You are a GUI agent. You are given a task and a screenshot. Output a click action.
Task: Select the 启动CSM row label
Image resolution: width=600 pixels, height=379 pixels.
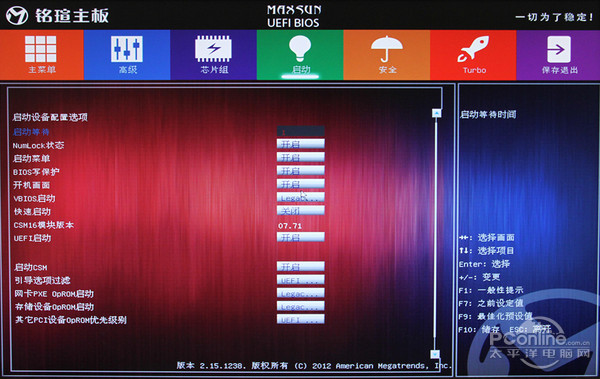point(31,267)
